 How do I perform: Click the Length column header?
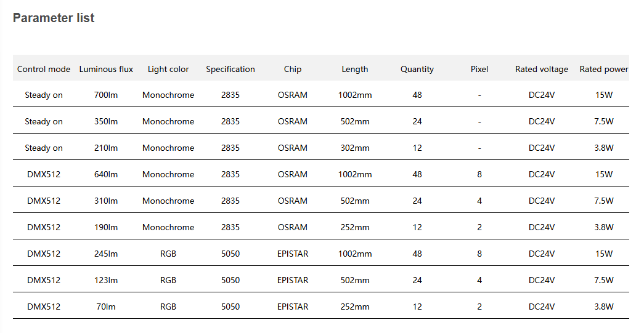point(355,69)
